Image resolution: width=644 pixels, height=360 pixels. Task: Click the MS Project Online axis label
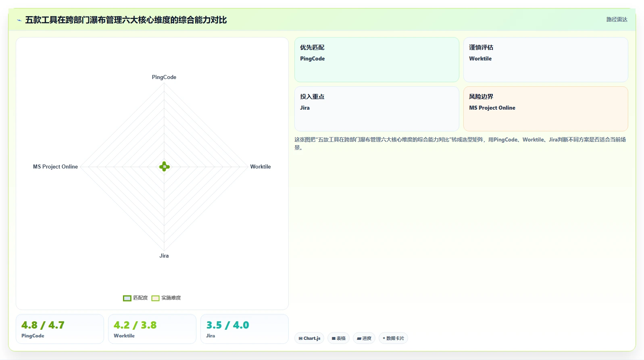(x=55, y=166)
